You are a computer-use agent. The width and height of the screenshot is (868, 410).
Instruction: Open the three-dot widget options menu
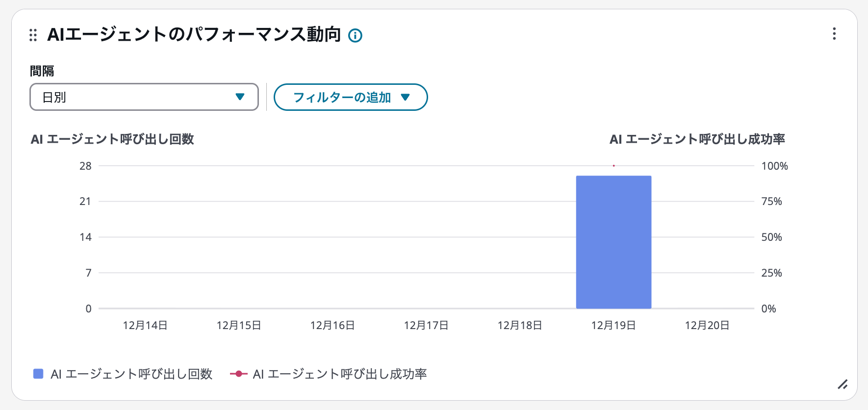tap(834, 34)
